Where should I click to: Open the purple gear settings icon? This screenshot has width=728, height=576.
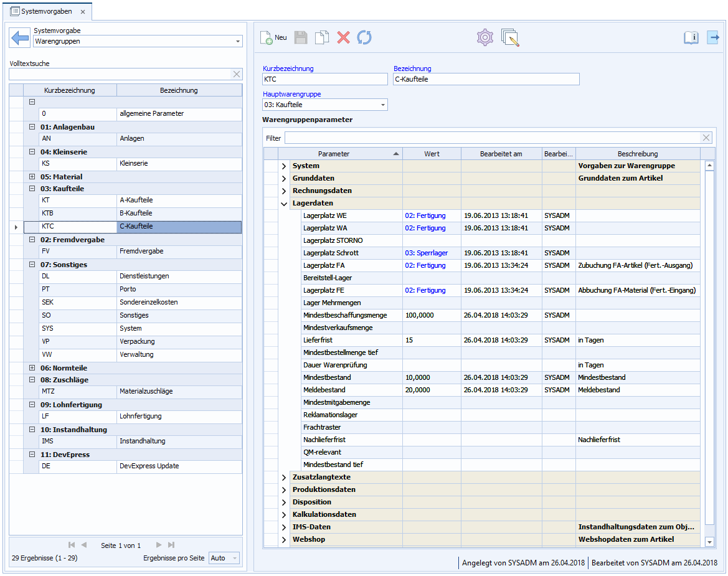[485, 38]
